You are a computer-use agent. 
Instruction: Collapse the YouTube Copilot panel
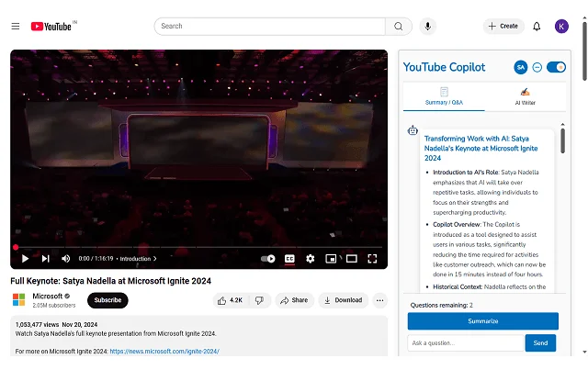pyautogui.click(x=537, y=67)
